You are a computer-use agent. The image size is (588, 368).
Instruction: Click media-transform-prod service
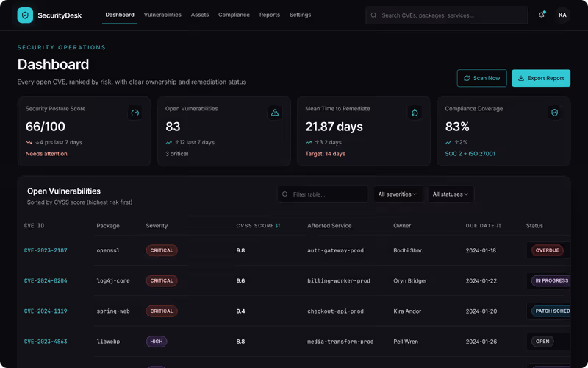click(340, 342)
